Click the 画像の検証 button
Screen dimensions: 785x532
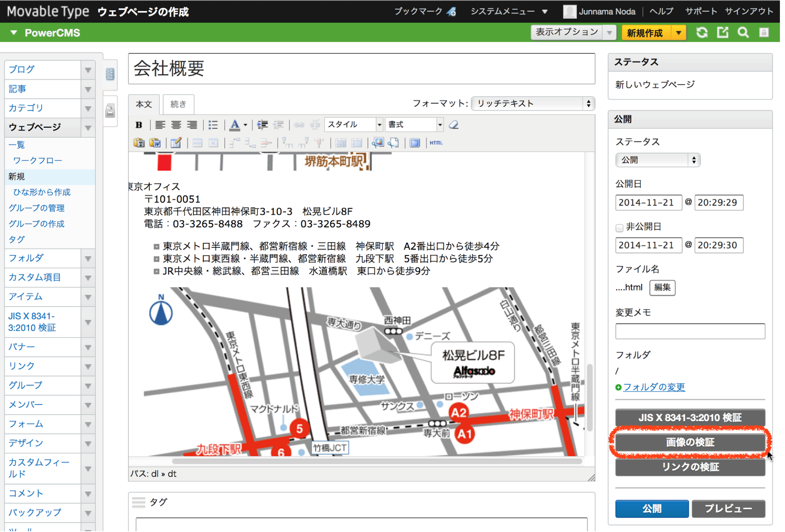690,442
